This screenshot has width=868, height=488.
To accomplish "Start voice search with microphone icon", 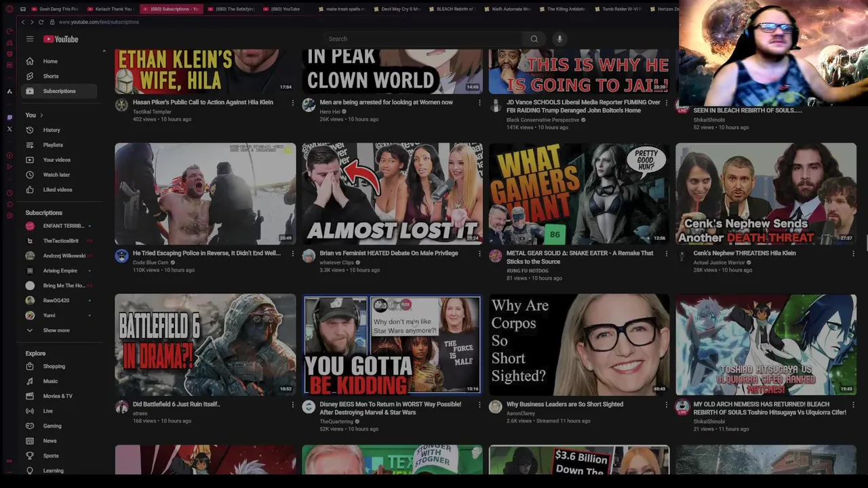I will click(559, 39).
